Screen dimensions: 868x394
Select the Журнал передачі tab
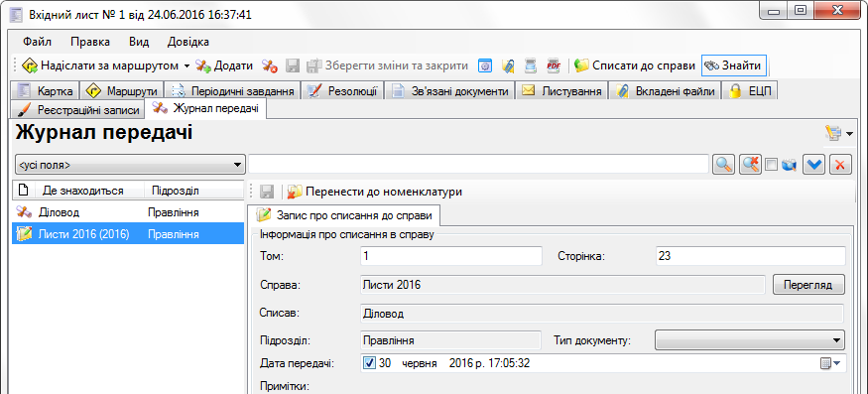point(206,108)
